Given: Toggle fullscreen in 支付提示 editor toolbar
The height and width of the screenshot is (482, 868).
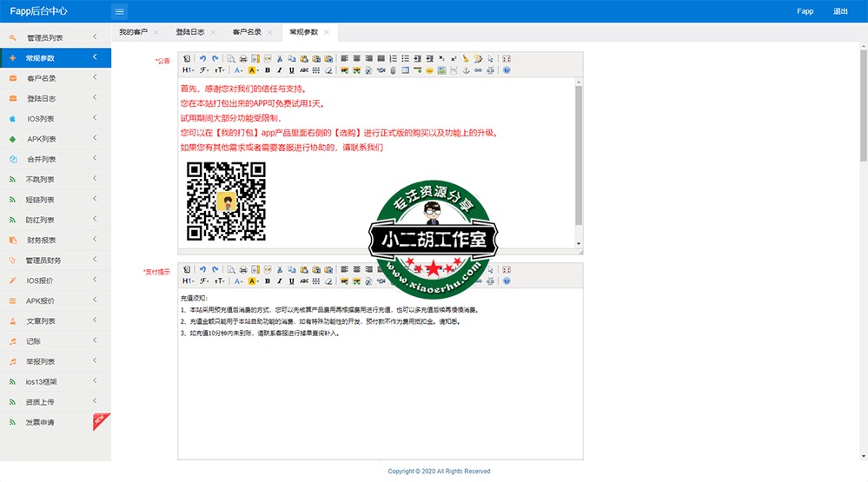Looking at the screenshot, I should (506, 269).
